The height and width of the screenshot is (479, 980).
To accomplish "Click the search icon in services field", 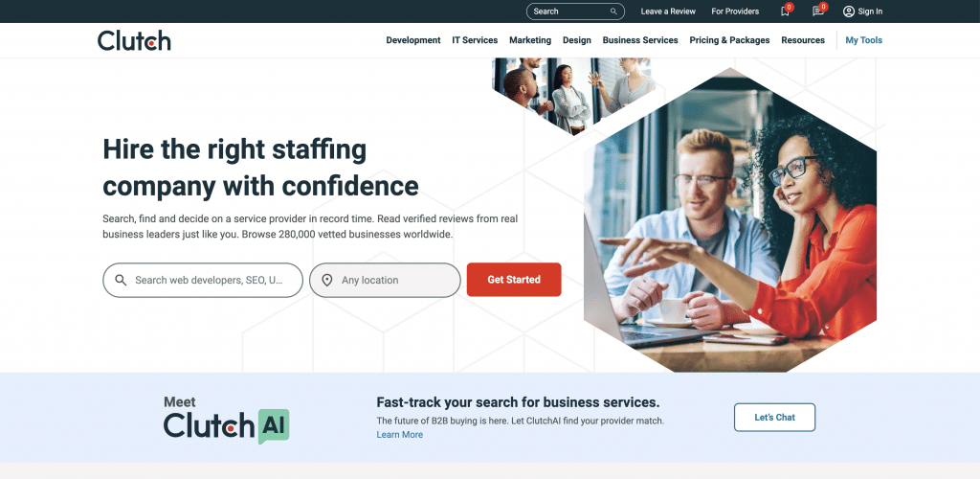I will coord(121,280).
